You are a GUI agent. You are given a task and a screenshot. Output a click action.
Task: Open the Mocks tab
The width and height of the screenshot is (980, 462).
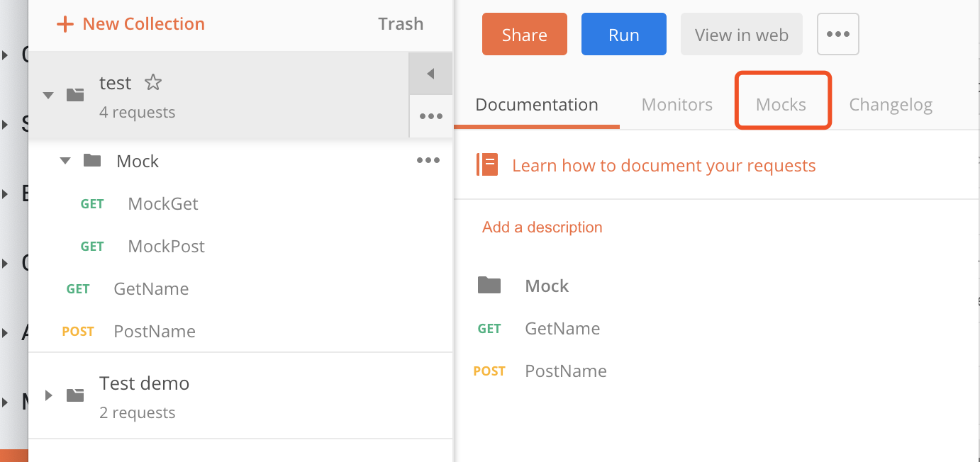(781, 105)
